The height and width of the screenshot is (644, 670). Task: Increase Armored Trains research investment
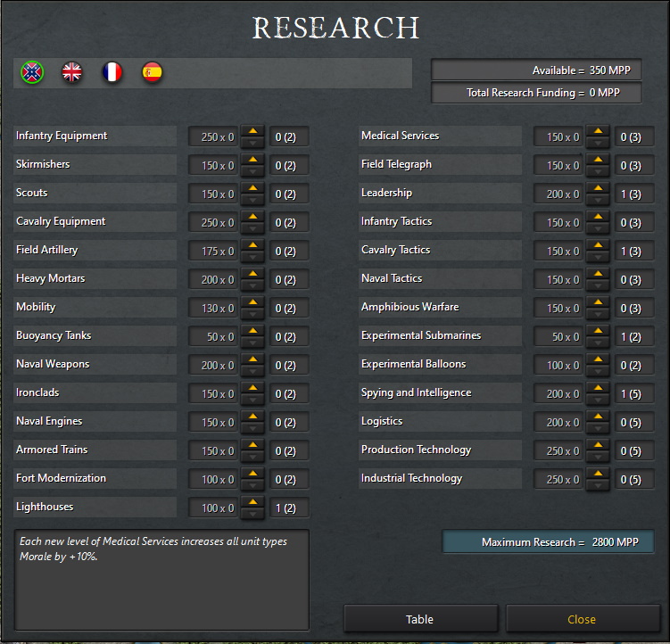(253, 445)
